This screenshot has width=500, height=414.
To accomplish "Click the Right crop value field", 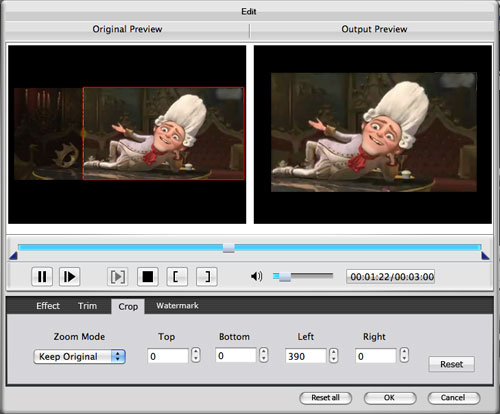I will pos(376,356).
